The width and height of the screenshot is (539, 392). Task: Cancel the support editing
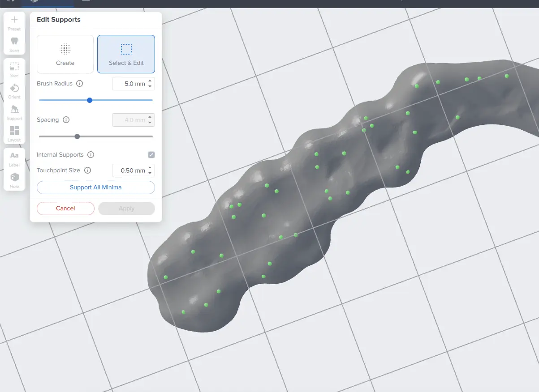click(65, 209)
